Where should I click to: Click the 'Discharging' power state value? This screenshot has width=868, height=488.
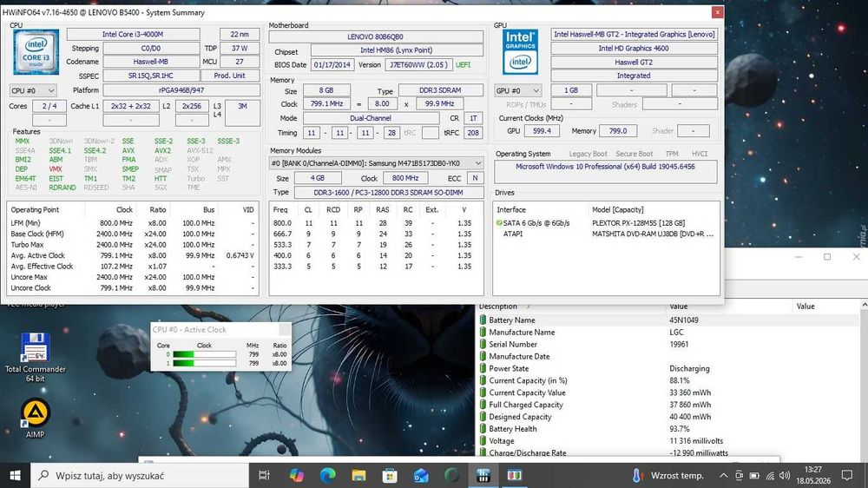689,368
